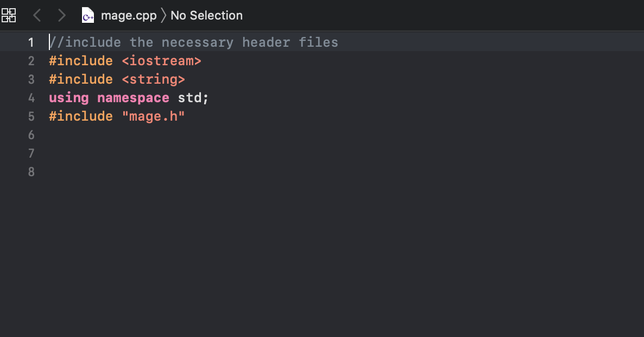Click the namespace keyword in the code
644x337 pixels.
133,98
